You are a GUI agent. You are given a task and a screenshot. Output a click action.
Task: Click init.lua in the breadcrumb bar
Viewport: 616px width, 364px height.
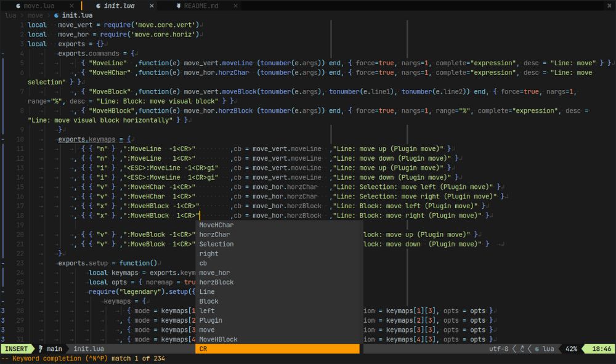(x=77, y=15)
